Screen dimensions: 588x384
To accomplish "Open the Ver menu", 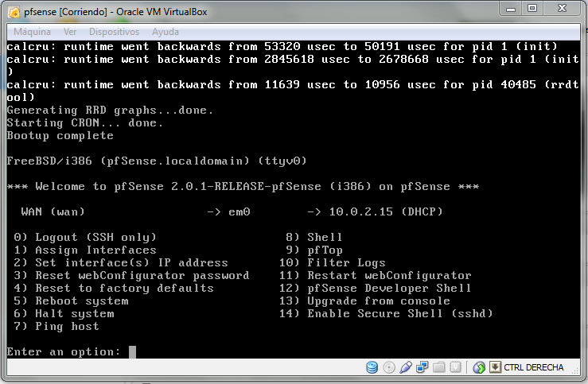I will click(70, 31).
